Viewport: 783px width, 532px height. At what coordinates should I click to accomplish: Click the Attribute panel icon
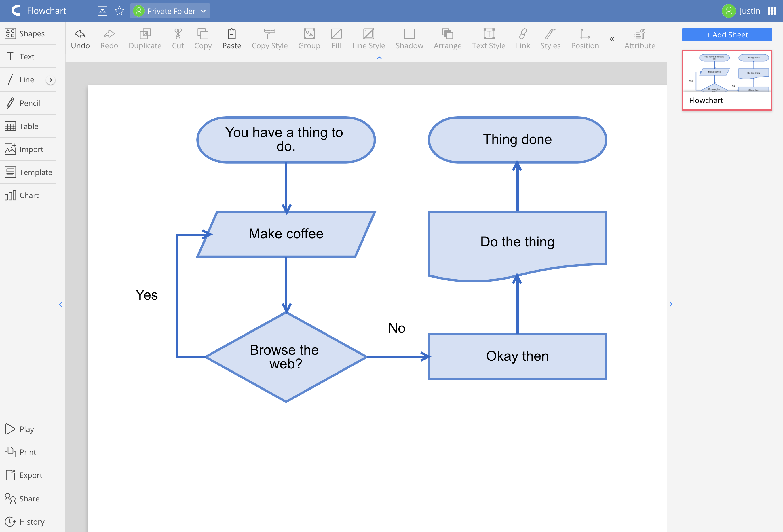[639, 34]
